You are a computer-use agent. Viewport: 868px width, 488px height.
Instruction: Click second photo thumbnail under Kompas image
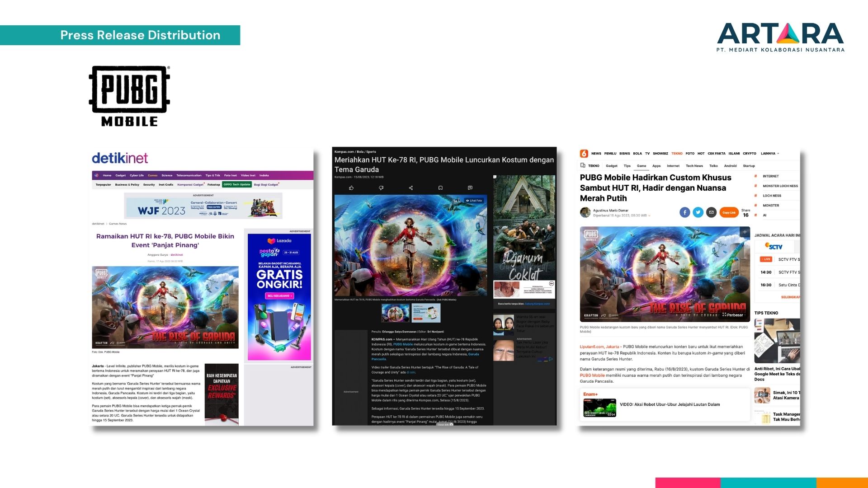pyautogui.click(x=426, y=313)
